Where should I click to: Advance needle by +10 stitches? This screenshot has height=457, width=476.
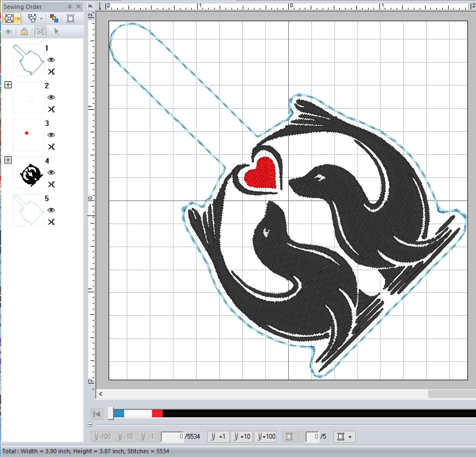pyautogui.click(x=242, y=437)
